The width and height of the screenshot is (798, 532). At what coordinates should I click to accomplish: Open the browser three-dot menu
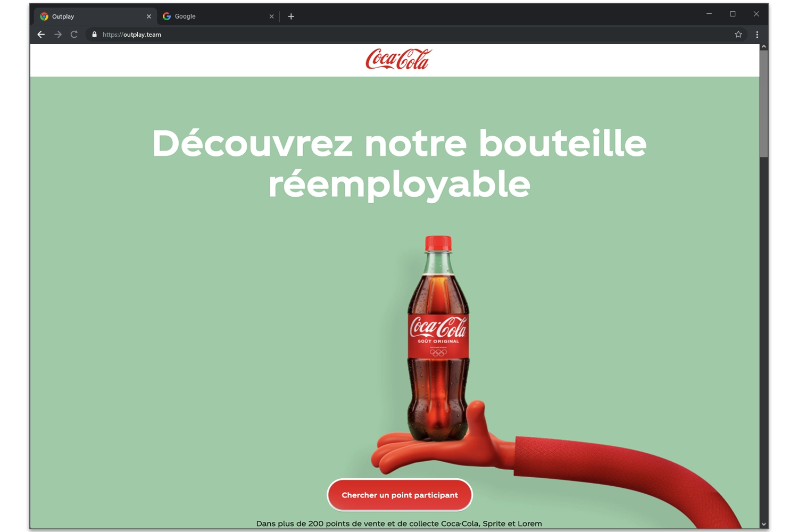[x=757, y=35]
